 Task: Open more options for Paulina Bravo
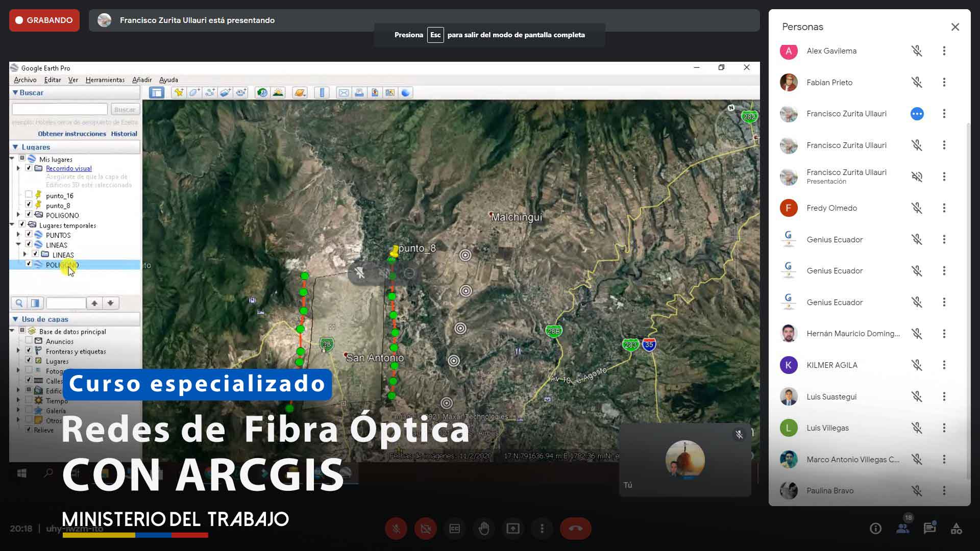tap(944, 491)
